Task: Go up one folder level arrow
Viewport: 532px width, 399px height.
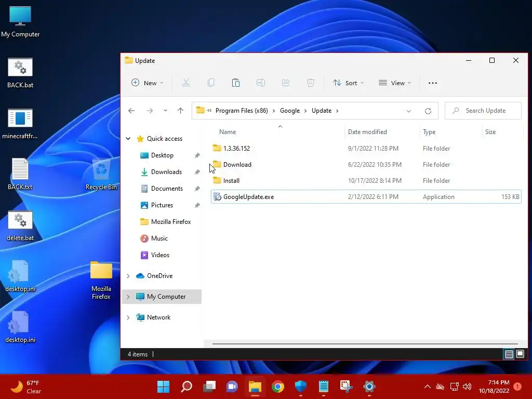Action: click(180, 111)
